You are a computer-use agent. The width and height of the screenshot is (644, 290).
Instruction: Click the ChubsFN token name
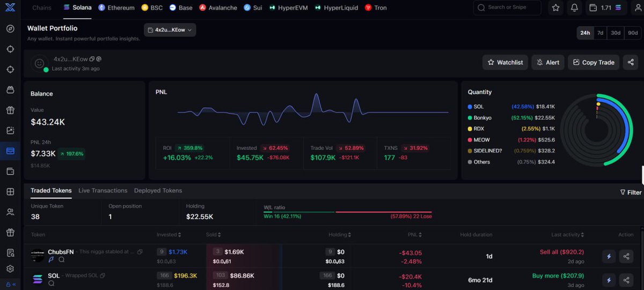coord(61,251)
